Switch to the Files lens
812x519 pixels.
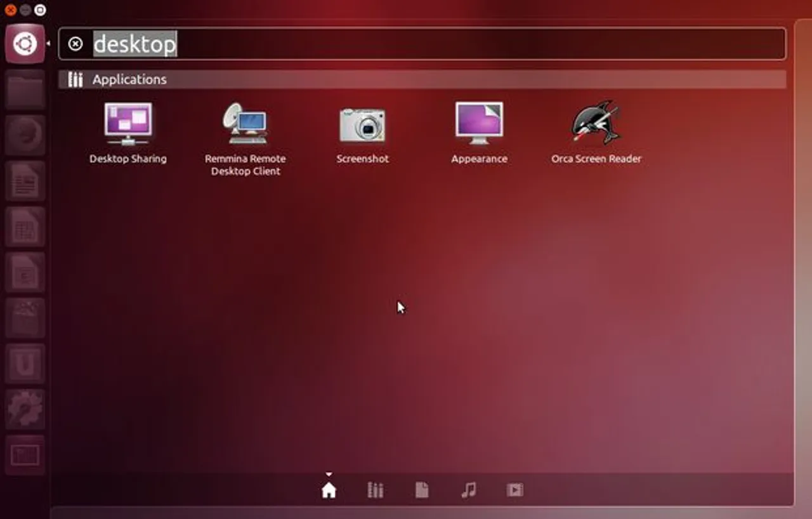click(422, 490)
